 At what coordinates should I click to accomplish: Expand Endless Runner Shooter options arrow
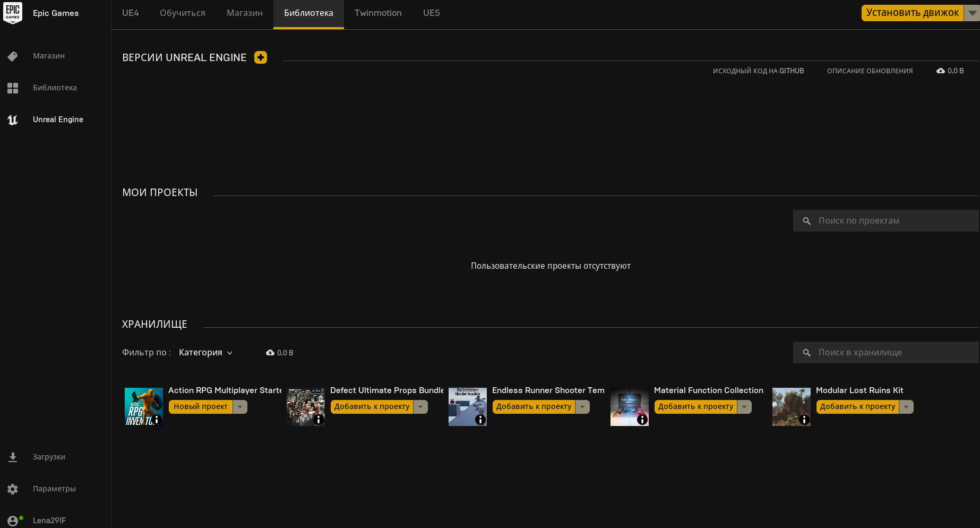[582, 407]
